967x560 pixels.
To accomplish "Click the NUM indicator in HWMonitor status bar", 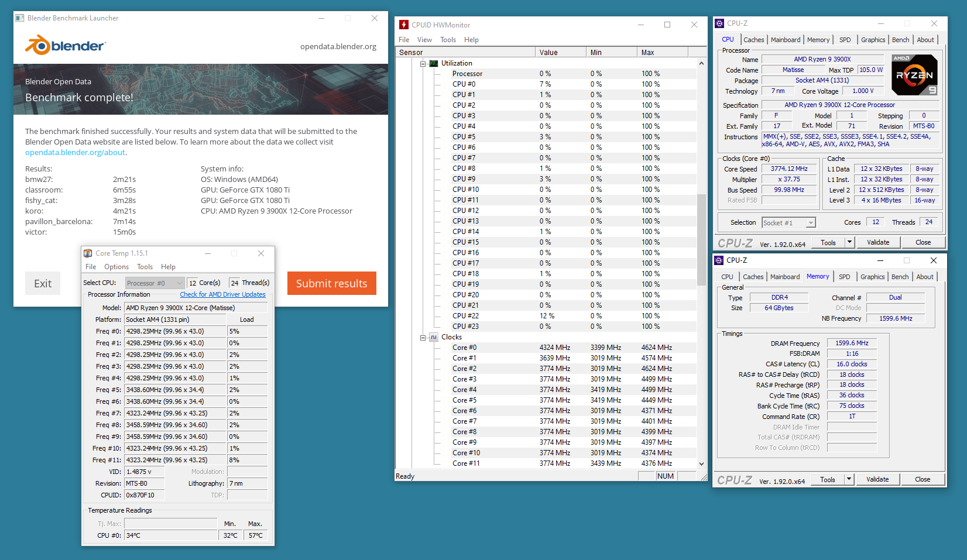I will 666,476.
